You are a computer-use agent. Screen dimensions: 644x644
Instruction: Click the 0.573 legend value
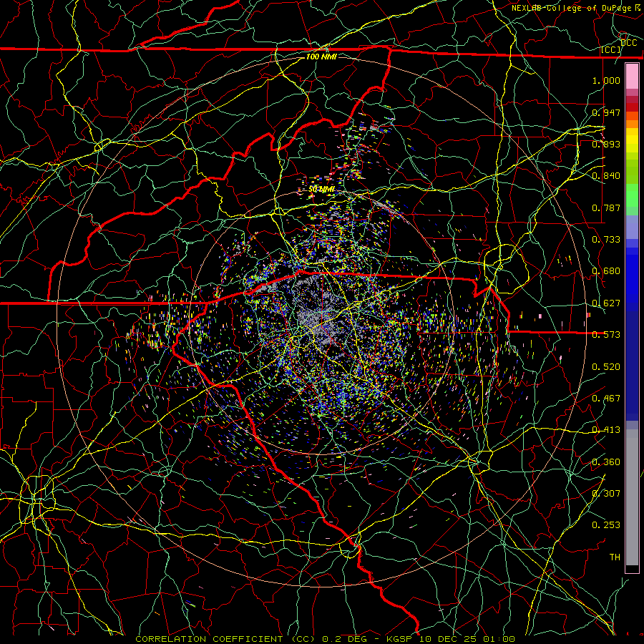[606, 335]
